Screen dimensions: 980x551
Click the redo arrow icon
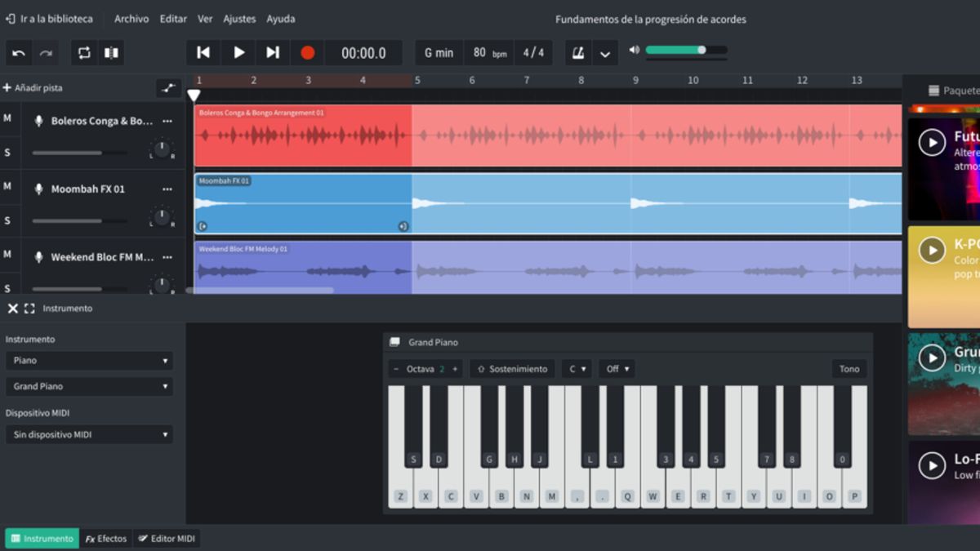click(47, 52)
